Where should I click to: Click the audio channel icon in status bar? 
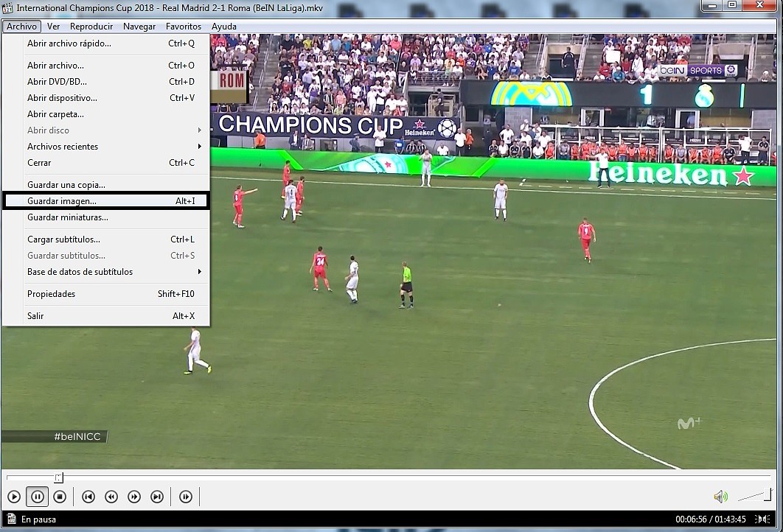(x=762, y=519)
